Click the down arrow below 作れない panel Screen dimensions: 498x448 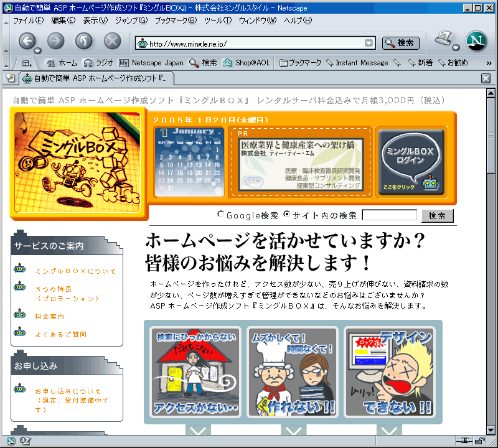pos(293,430)
